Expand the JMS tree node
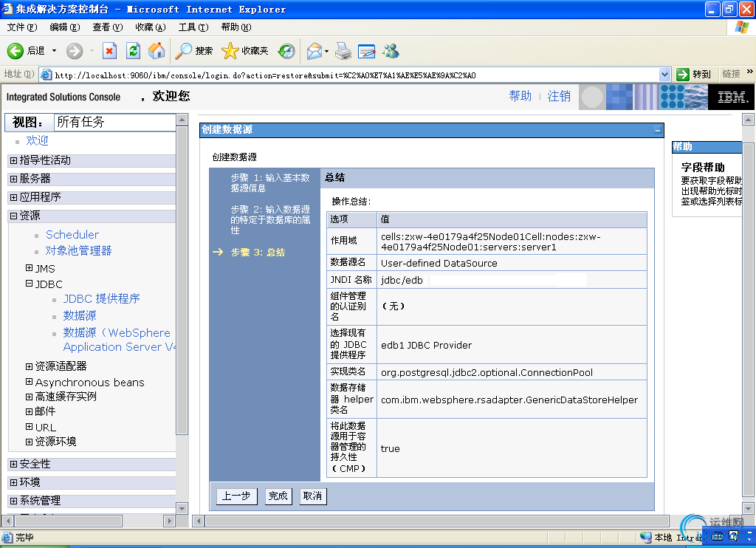756x548 pixels. point(29,268)
